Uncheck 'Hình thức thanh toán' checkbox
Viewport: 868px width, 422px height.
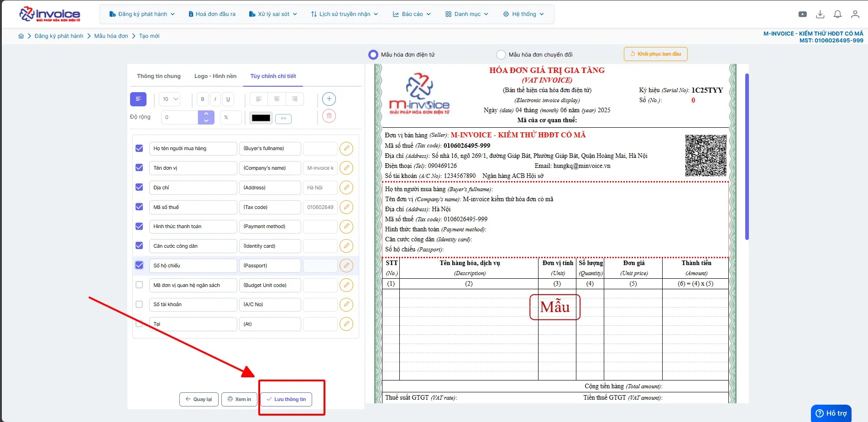(x=139, y=226)
